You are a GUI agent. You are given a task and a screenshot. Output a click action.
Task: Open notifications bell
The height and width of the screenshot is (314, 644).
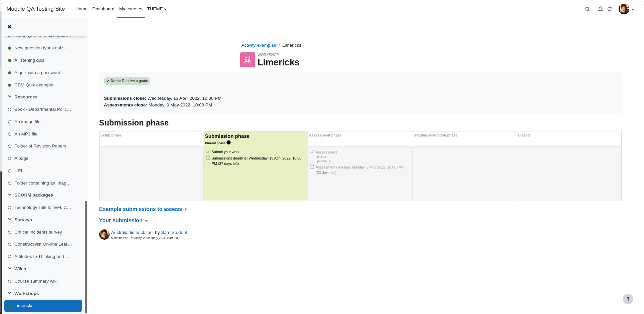[x=600, y=9]
